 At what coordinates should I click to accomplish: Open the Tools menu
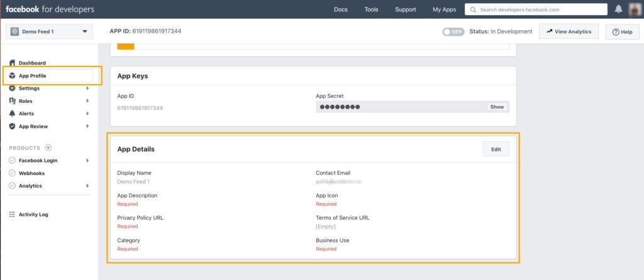click(x=371, y=9)
